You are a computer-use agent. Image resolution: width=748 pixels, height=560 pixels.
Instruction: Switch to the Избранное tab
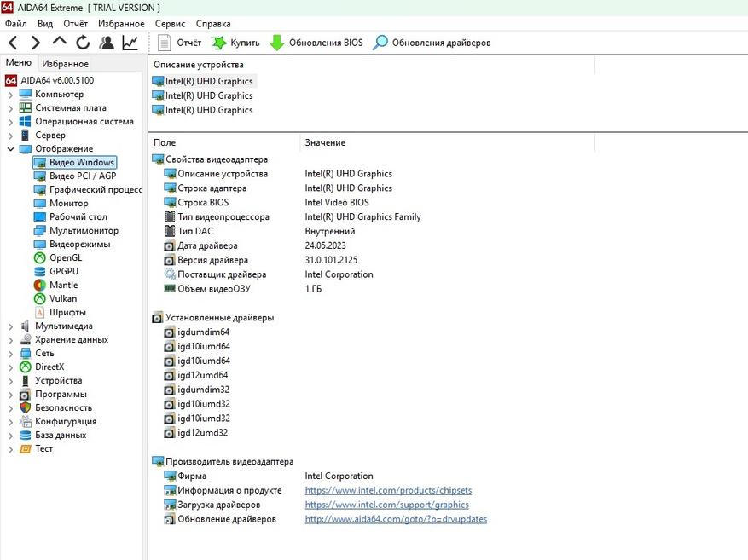tap(65, 64)
